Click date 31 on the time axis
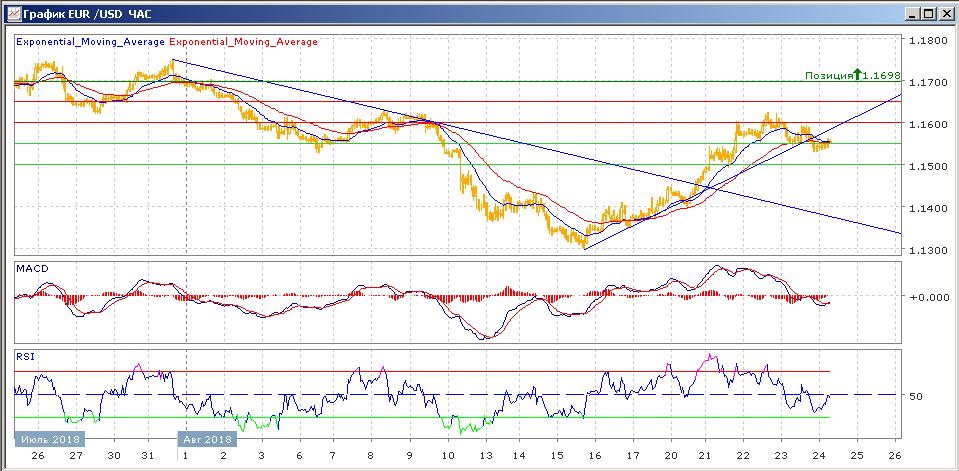 147,456
